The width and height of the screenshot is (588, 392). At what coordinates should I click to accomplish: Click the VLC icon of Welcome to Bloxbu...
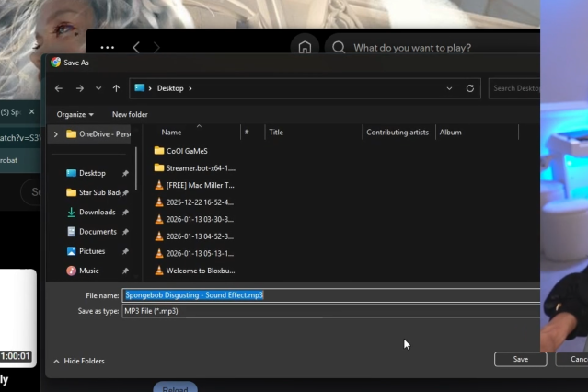159,271
